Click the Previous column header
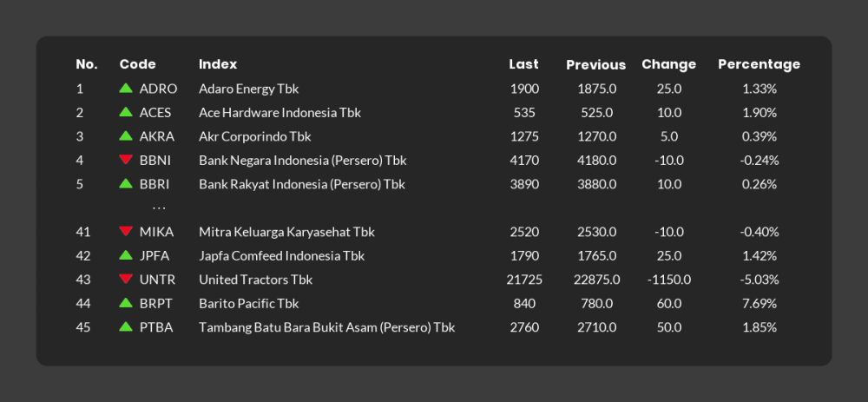 pyautogui.click(x=595, y=65)
